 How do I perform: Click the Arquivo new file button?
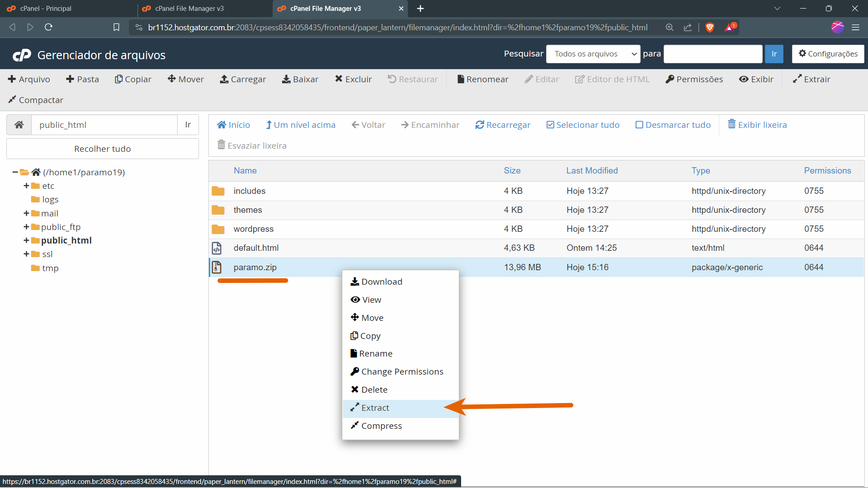click(x=29, y=79)
